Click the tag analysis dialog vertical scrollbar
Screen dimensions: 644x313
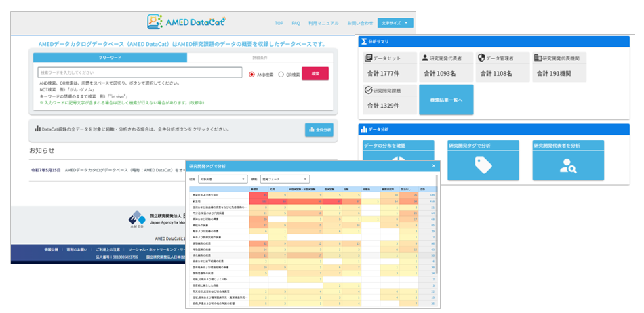pos(437,224)
